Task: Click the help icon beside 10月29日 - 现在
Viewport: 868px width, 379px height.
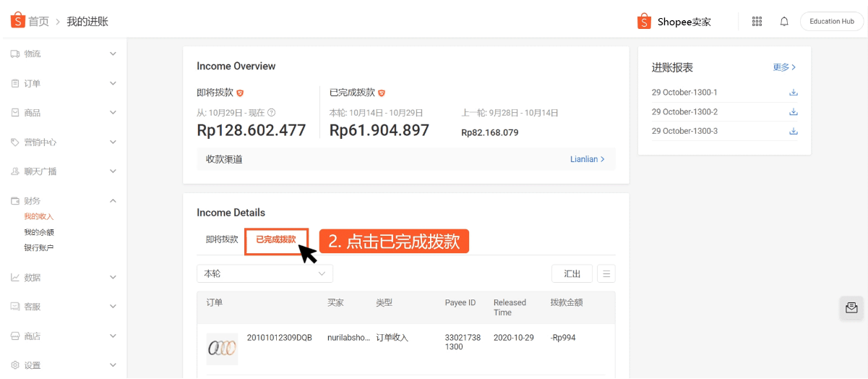Action: (x=271, y=113)
